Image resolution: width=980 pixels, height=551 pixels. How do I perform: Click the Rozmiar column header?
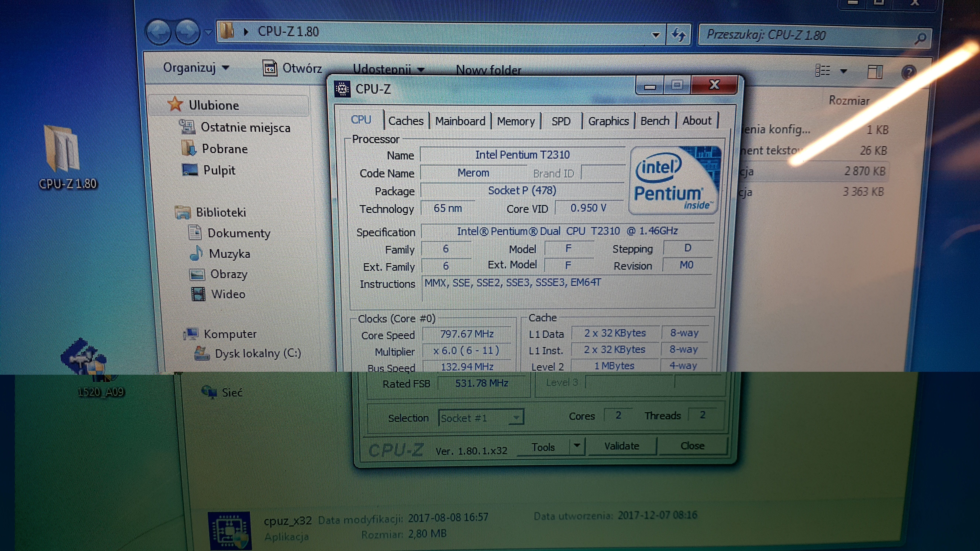point(849,100)
